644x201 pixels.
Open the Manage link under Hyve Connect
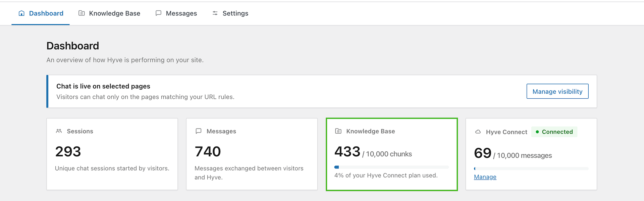point(485,177)
